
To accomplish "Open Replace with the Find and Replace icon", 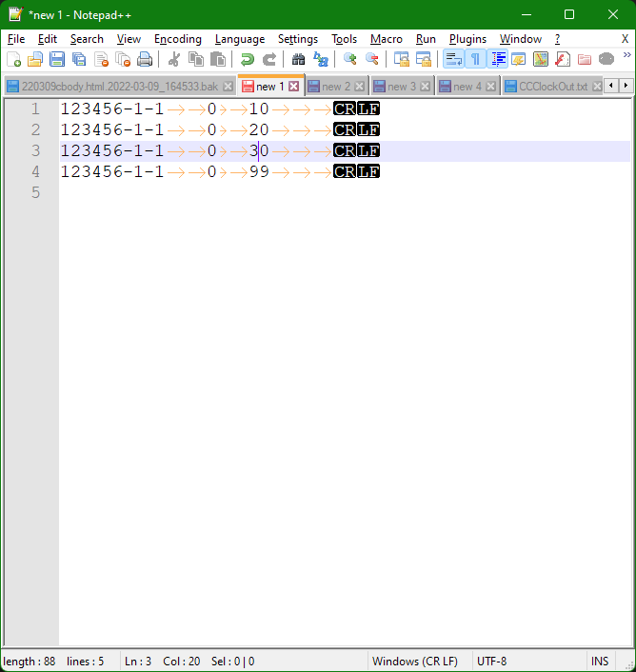I will [x=321, y=60].
